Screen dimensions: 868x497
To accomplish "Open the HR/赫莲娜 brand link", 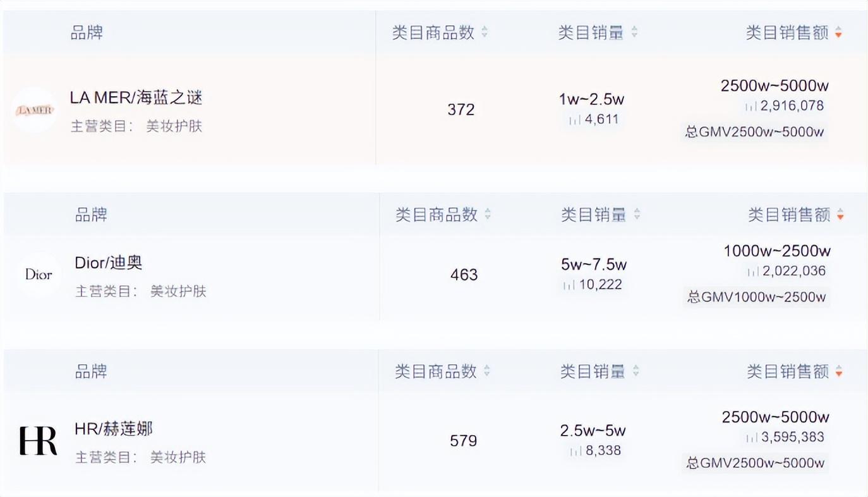I will coord(114,429).
